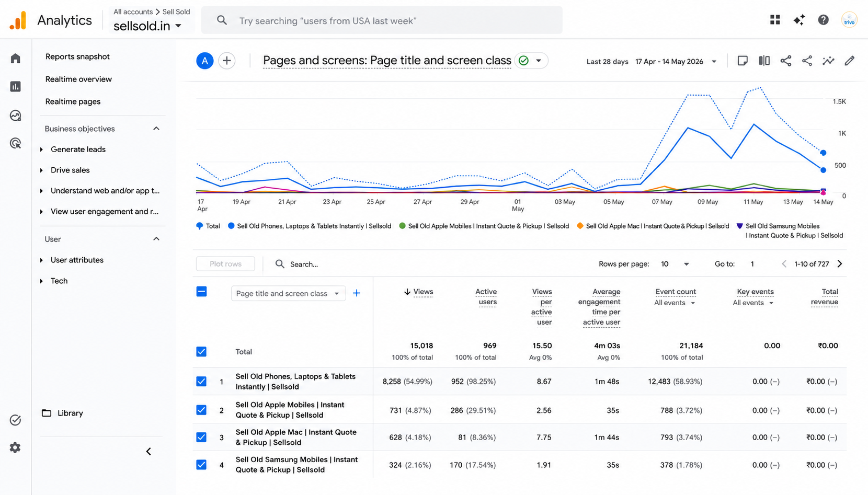Open the Rows per page dropdown

coord(675,264)
